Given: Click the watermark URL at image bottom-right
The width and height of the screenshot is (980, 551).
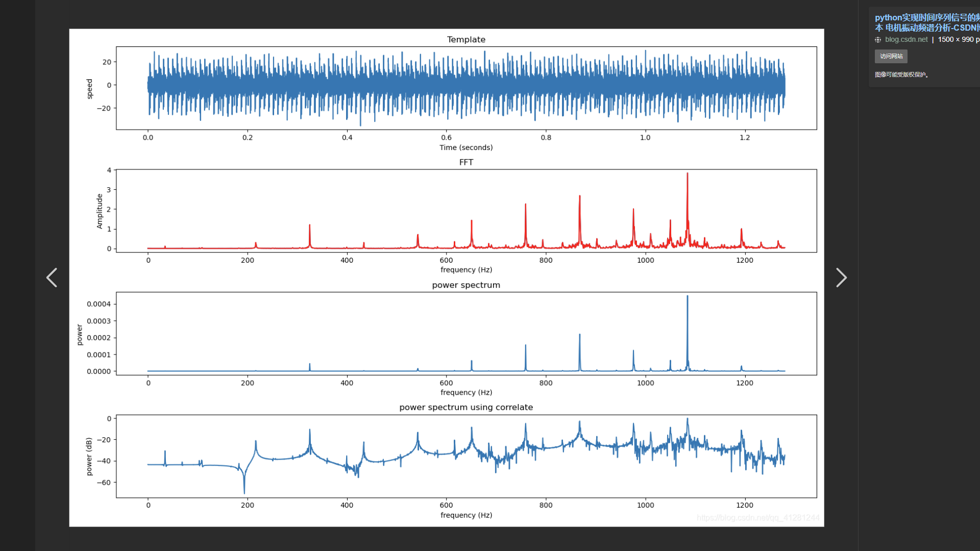Looking at the screenshot, I should [757, 518].
